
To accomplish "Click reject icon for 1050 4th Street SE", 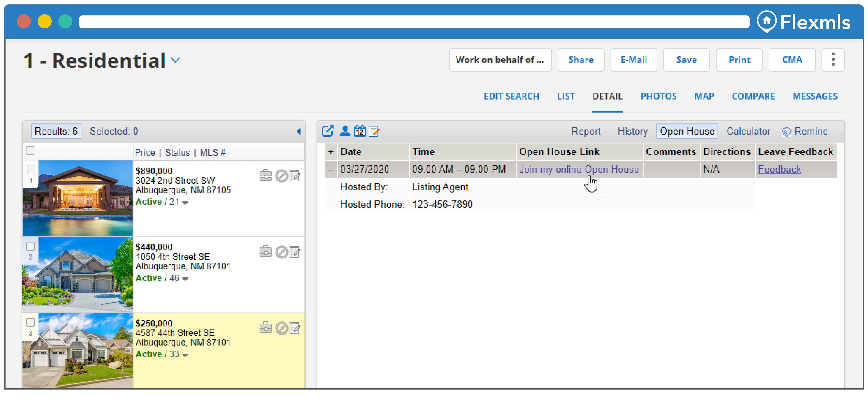I will click(x=281, y=252).
